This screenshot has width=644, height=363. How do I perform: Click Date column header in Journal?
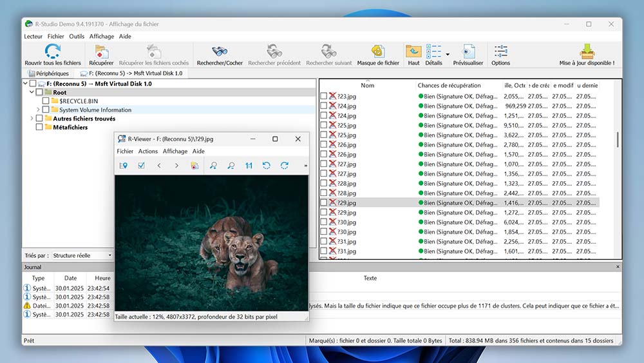(x=70, y=279)
